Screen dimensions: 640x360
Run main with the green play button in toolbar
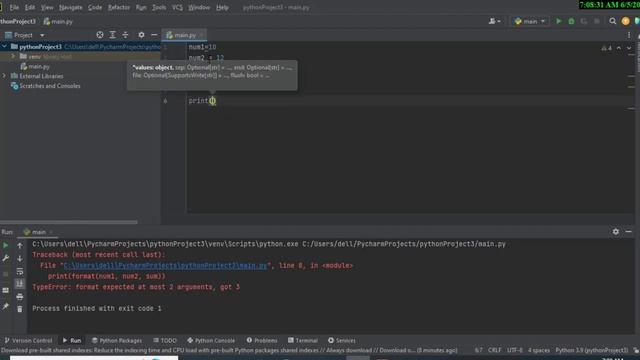pyautogui.click(x=559, y=21)
